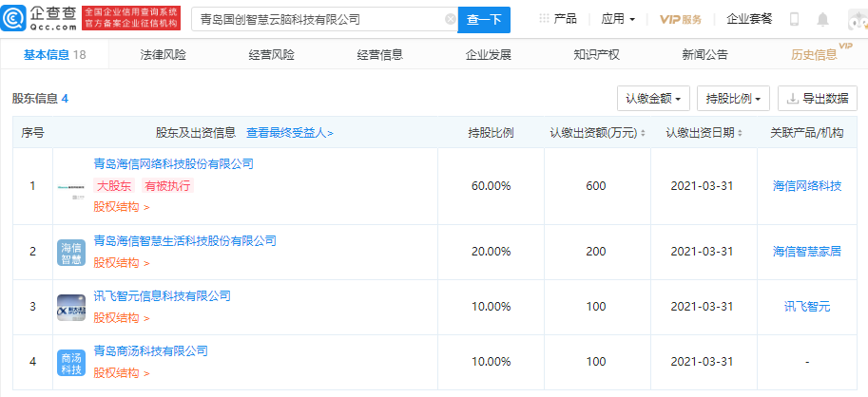The height and width of the screenshot is (397, 868).
Task: Expand the 应用 dropdown
Action: point(618,19)
